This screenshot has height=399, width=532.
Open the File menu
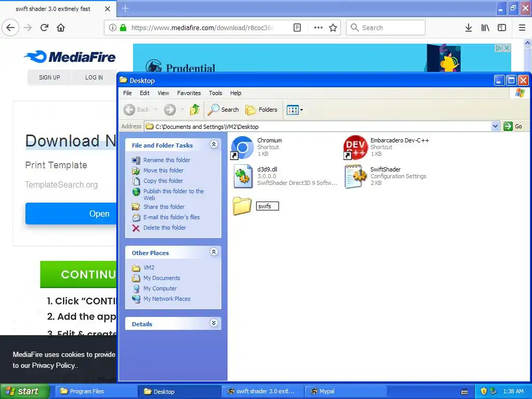(127, 93)
